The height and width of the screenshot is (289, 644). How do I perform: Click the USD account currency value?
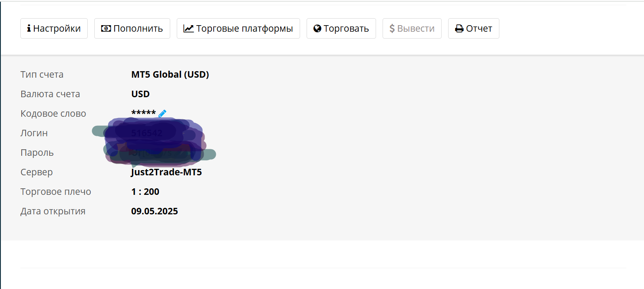(x=140, y=94)
